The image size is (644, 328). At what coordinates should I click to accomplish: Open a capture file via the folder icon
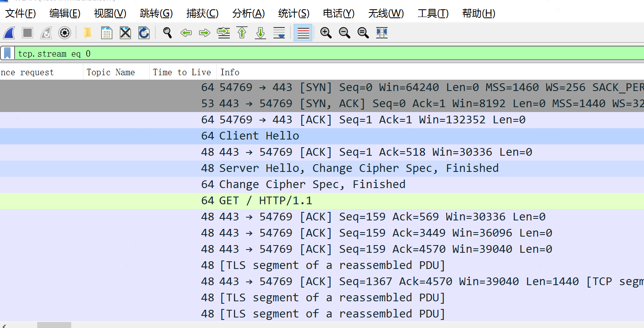(87, 33)
